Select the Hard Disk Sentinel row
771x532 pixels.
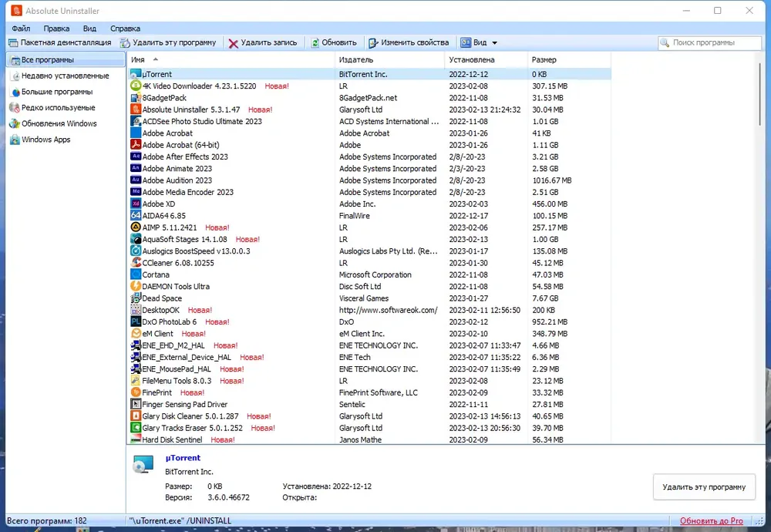369,439
